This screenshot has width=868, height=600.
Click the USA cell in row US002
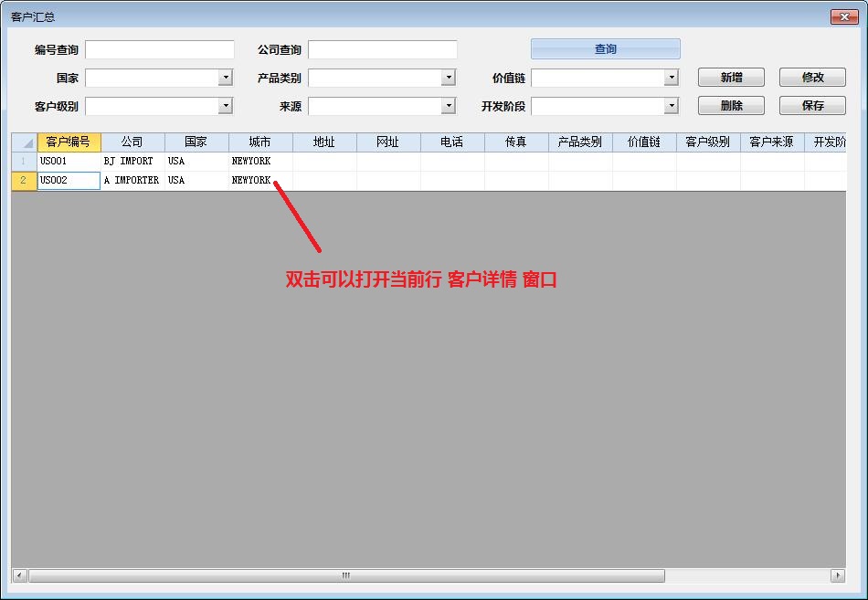pos(196,181)
